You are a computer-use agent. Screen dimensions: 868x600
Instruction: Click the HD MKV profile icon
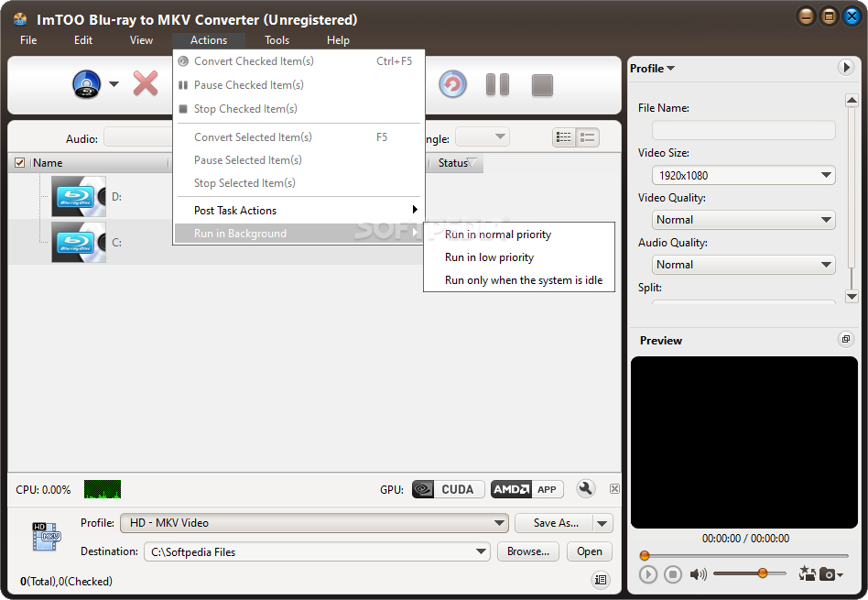pyautogui.click(x=47, y=536)
